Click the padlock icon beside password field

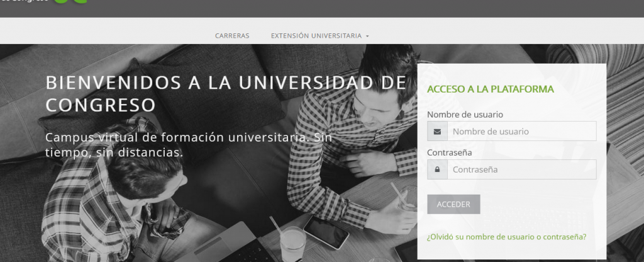pyautogui.click(x=437, y=169)
